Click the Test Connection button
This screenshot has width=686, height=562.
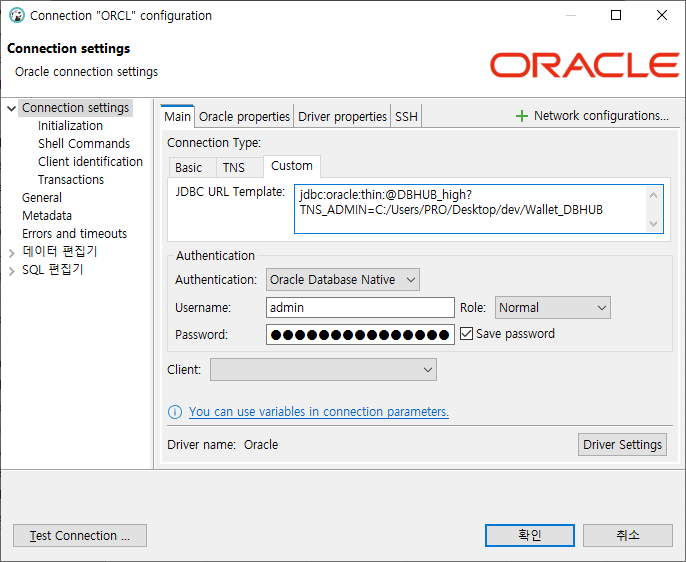click(80, 536)
